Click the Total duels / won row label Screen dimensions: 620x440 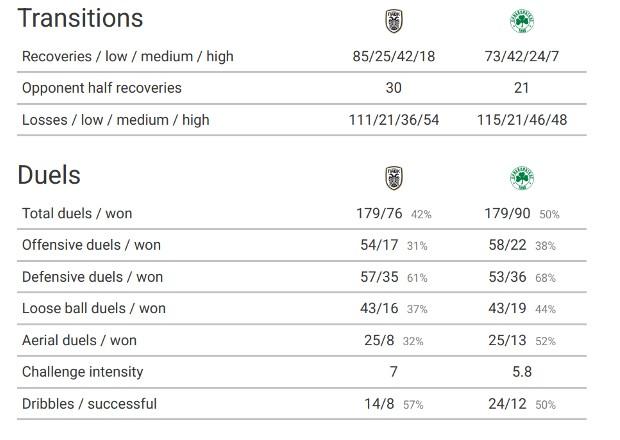point(77,213)
